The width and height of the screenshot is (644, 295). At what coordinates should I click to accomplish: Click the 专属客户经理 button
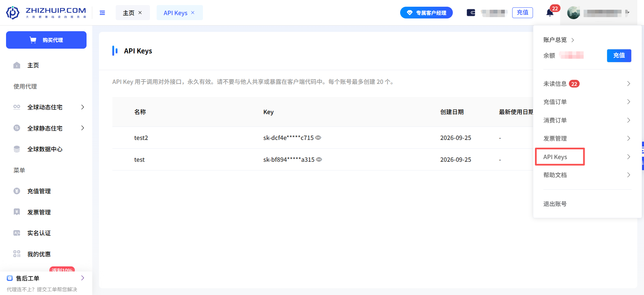[426, 13]
